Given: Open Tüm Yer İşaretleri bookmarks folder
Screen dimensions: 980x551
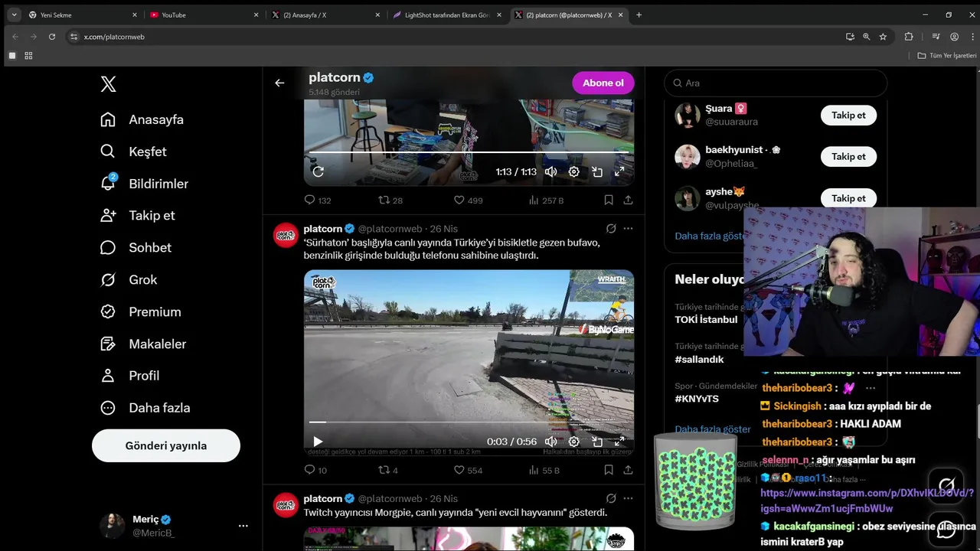Looking at the screenshot, I should [x=948, y=56].
